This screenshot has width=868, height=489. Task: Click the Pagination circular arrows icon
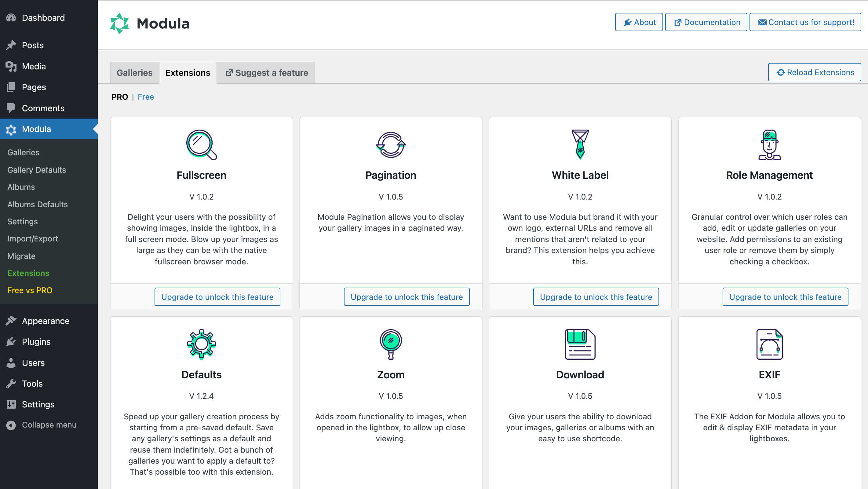click(391, 145)
